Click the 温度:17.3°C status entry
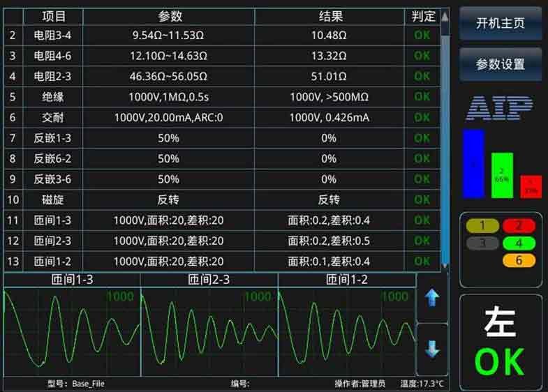Viewport: 548px width, 392px height. pyautogui.click(x=422, y=384)
